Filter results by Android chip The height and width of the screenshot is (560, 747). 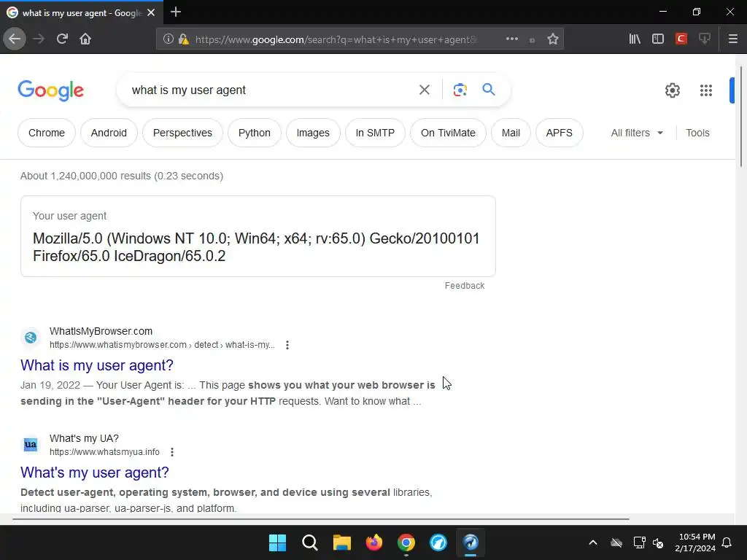click(109, 133)
